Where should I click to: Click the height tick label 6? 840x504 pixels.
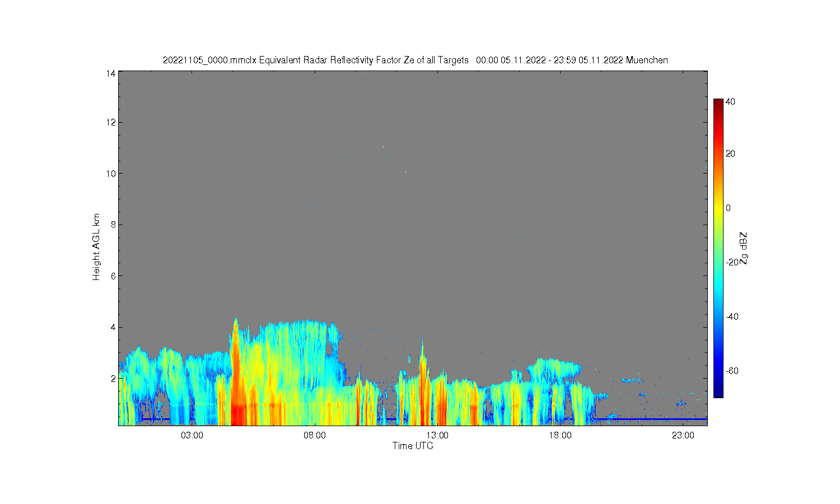(x=114, y=276)
